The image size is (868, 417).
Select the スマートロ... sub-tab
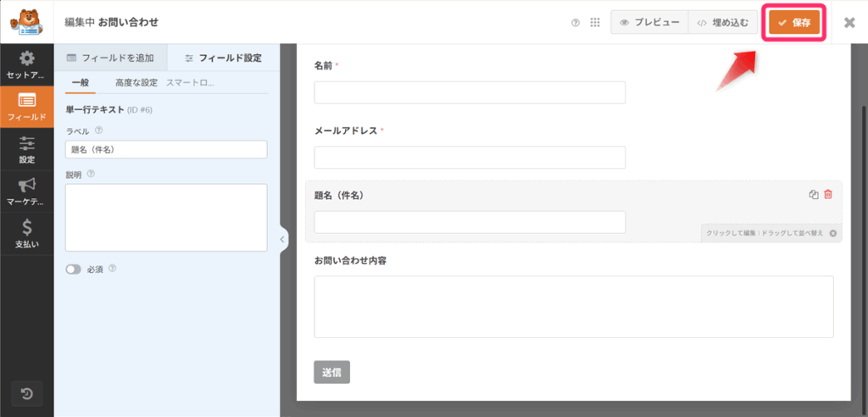coord(191,82)
